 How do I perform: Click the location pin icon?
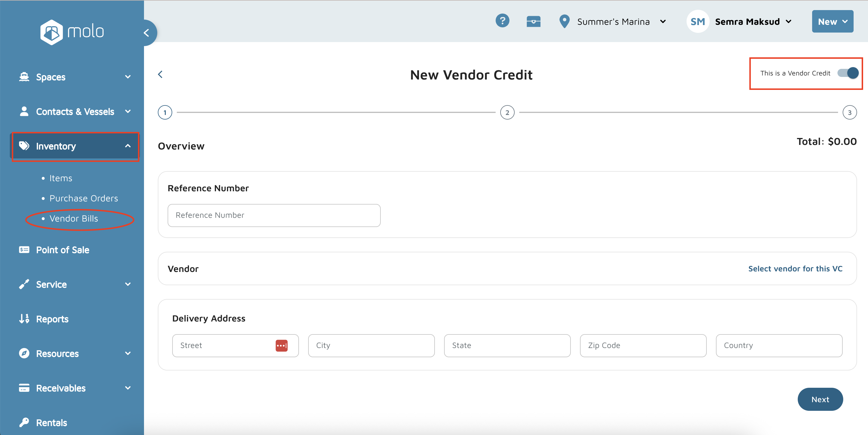coord(564,22)
